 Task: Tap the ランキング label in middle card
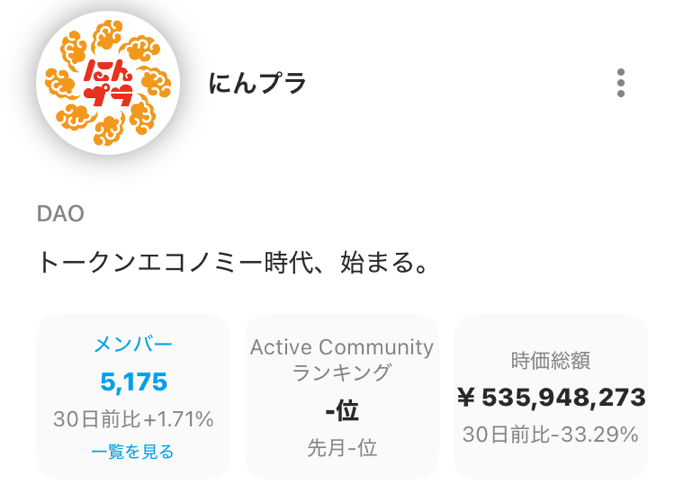(342, 372)
